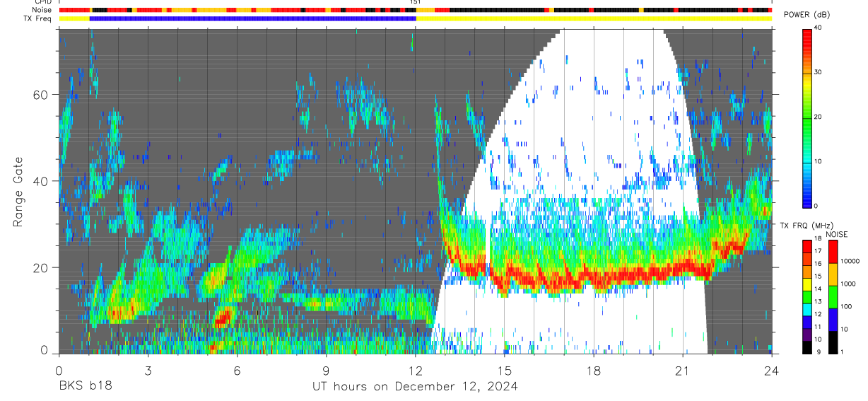Click the red swatch in NOISE legend

click(x=833, y=251)
